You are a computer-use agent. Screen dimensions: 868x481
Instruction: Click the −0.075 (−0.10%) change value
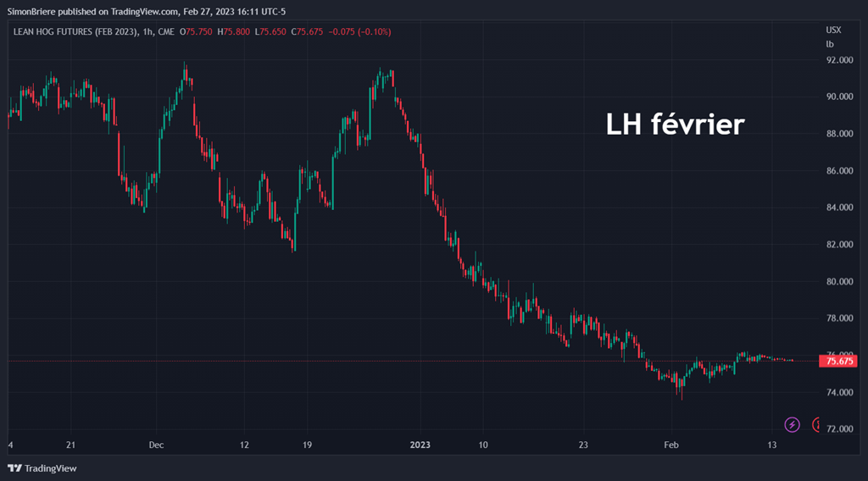pyautogui.click(x=362, y=32)
